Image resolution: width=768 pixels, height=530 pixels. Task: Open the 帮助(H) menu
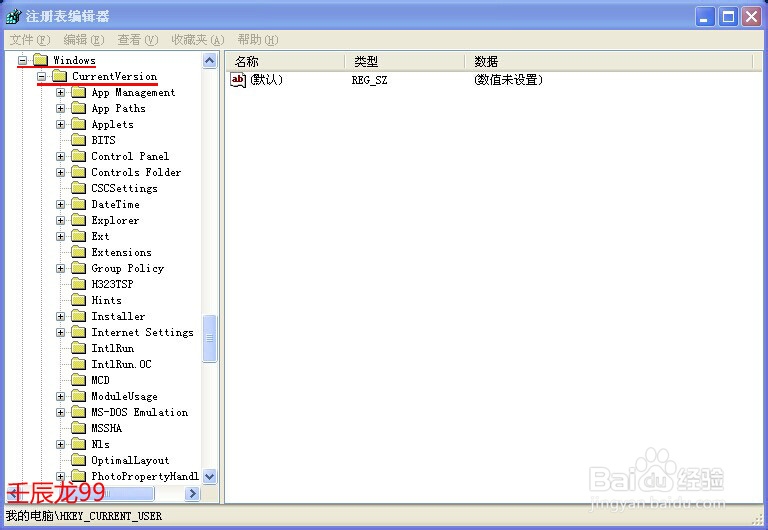[258, 40]
